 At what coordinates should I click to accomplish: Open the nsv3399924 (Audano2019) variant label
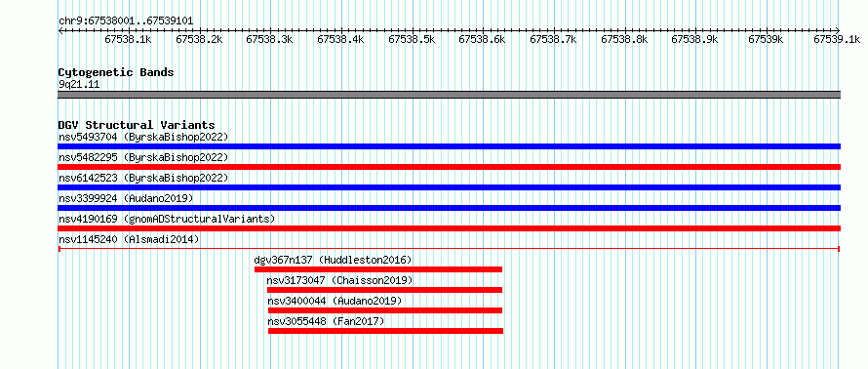click(x=126, y=198)
